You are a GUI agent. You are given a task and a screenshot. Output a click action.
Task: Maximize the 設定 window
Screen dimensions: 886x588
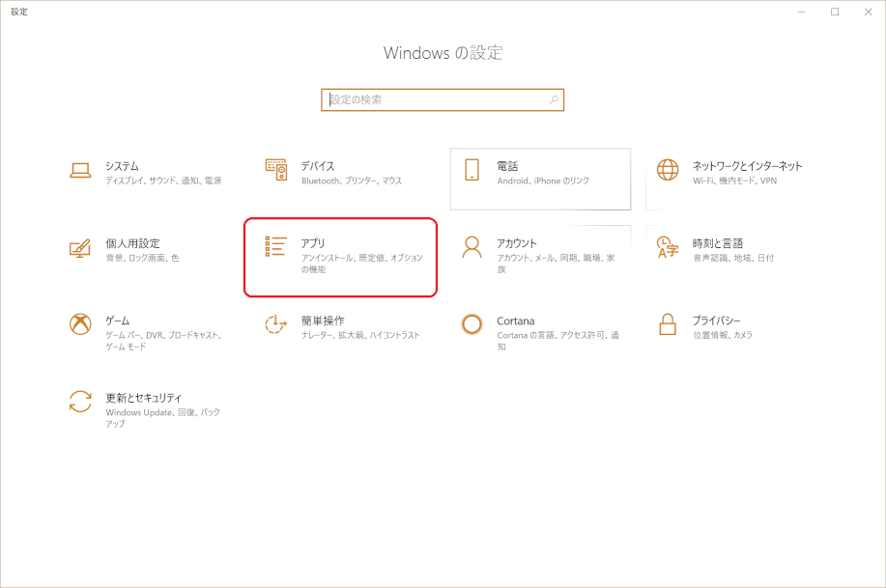click(835, 12)
